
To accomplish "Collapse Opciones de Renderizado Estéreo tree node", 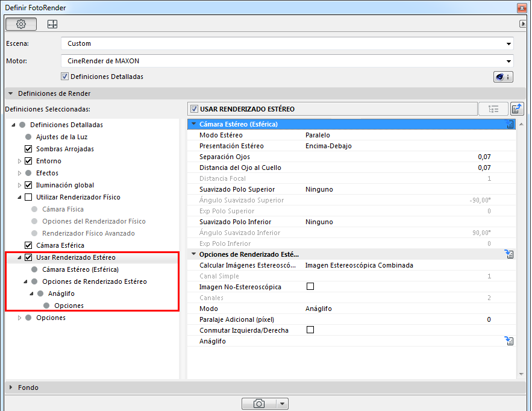I will 25,281.
